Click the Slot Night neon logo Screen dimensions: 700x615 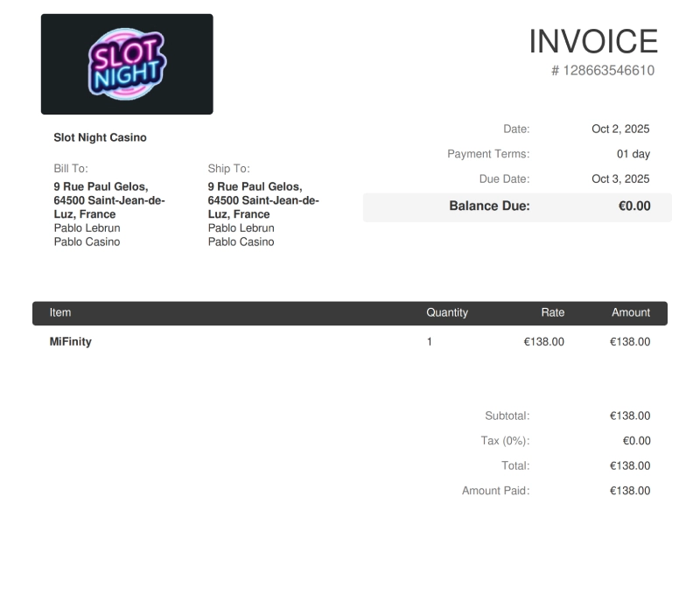[127, 65]
